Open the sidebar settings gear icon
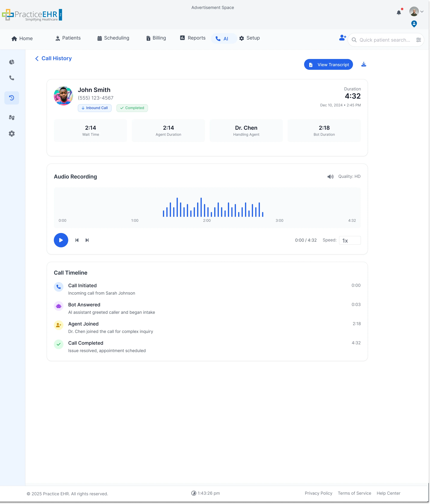The height and width of the screenshot is (504, 430). 12,134
